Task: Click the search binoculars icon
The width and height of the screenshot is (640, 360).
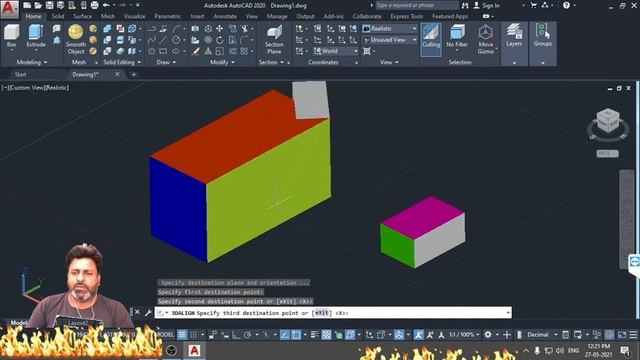Action: click(x=465, y=5)
